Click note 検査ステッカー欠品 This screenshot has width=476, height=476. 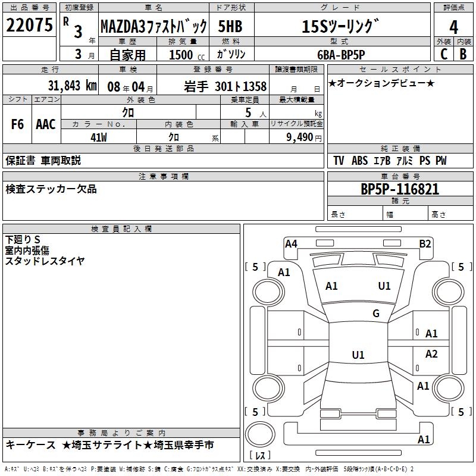tap(51, 189)
